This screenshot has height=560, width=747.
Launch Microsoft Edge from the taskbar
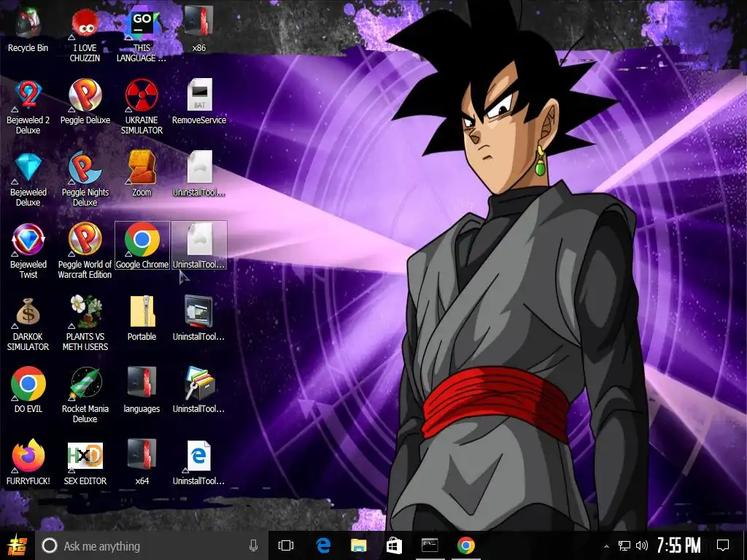click(x=323, y=545)
